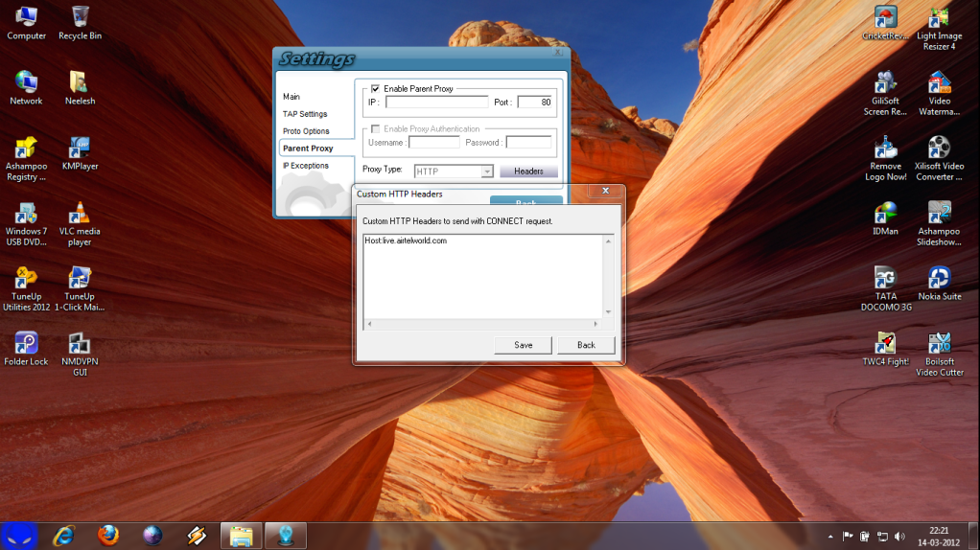Image resolution: width=980 pixels, height=550 pixels.
Task: Show hidden tray icons arrow
Action: click(x=830, y=537)
